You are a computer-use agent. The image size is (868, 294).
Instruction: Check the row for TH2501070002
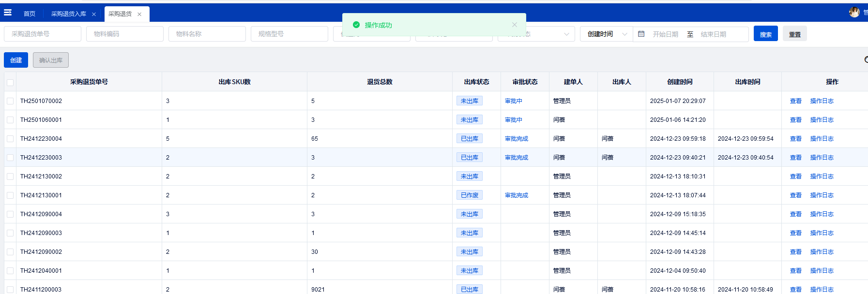pyautogui.click(x=10, y=101)
